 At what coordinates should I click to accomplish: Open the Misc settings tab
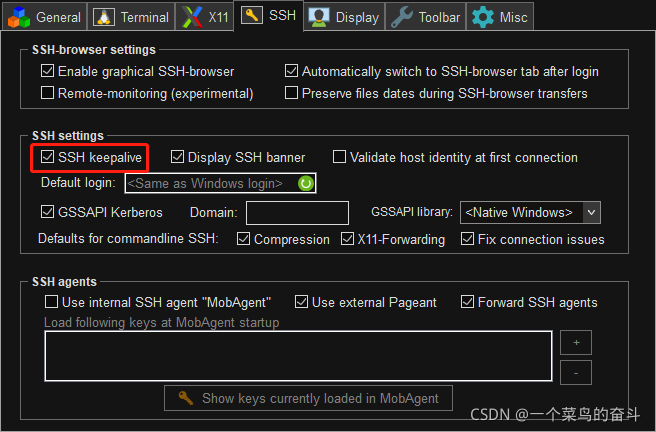499,17
